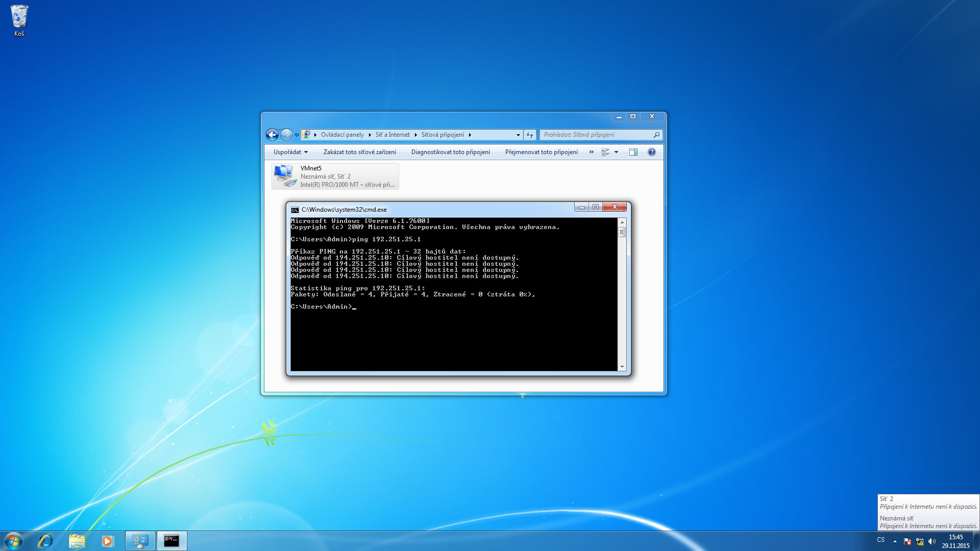Show more toolbar commands with chevron
980x551 pixels.
point(591,152)
